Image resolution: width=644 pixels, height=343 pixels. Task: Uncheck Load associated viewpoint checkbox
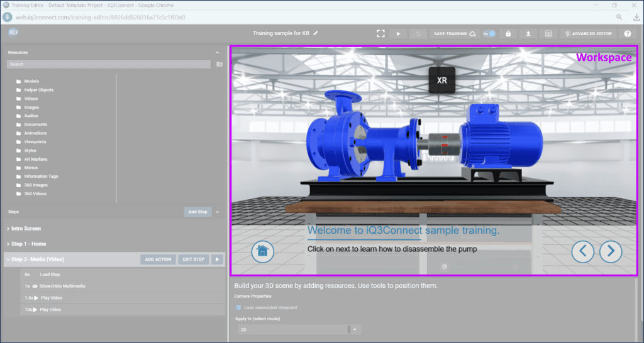tap(238, 308)
